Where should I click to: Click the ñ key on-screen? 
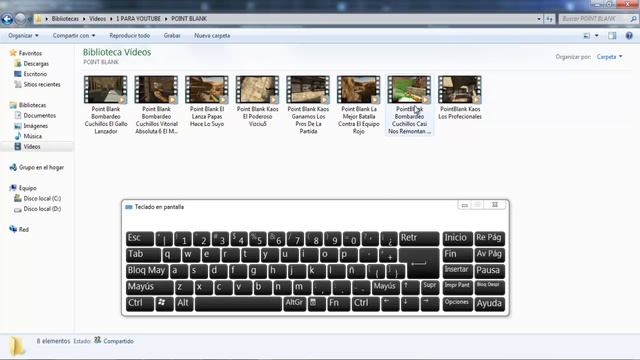(356, 271)
